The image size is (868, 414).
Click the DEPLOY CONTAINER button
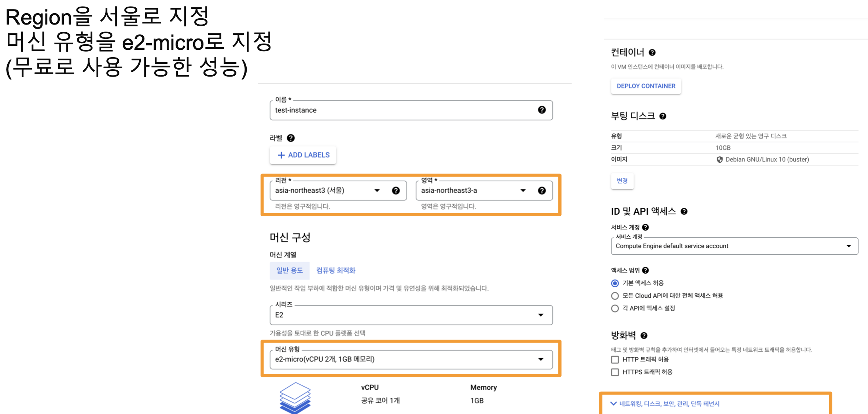click(646, 86)
